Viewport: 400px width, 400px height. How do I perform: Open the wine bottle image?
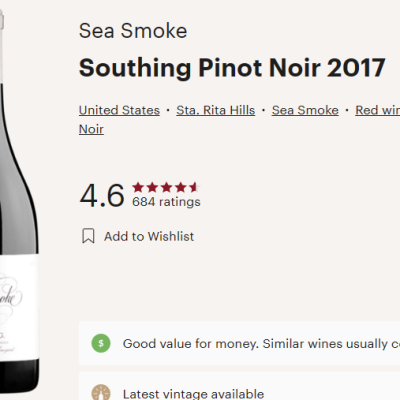19,200
